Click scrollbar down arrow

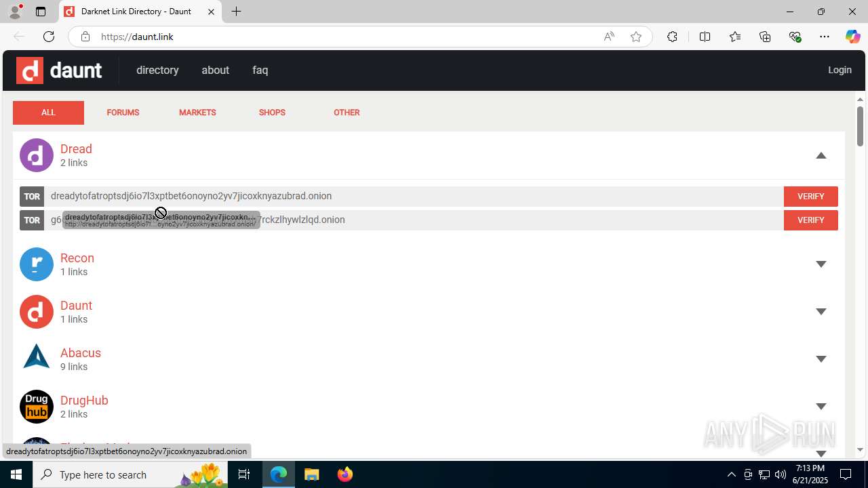coord(860,450)
